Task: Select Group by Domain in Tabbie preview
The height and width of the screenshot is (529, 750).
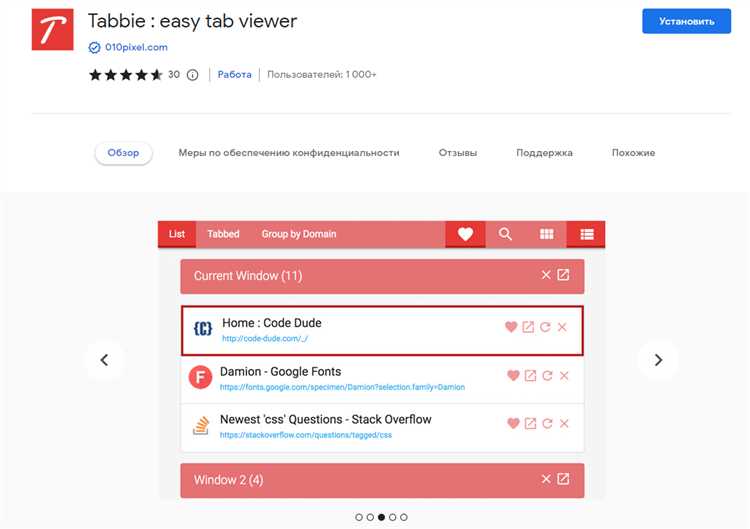Action: pos(299,234)
